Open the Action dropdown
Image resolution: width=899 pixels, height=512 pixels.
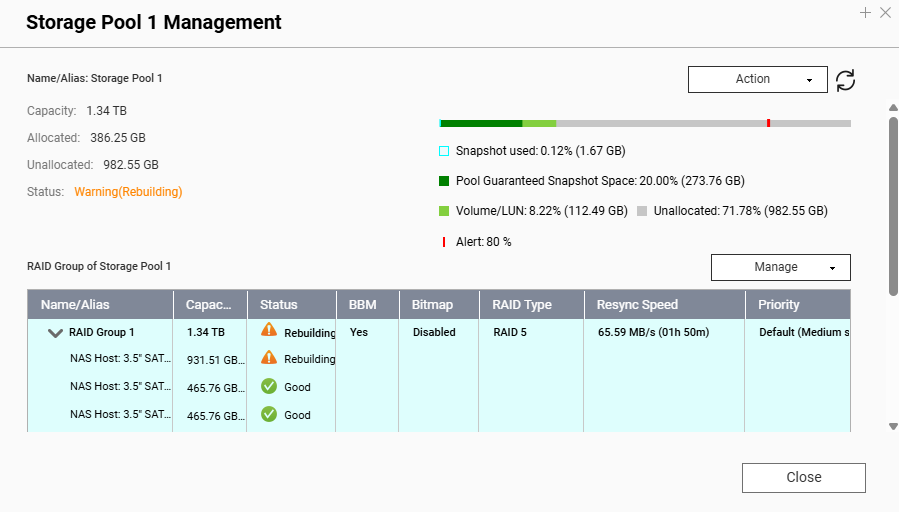coord(757,79)
